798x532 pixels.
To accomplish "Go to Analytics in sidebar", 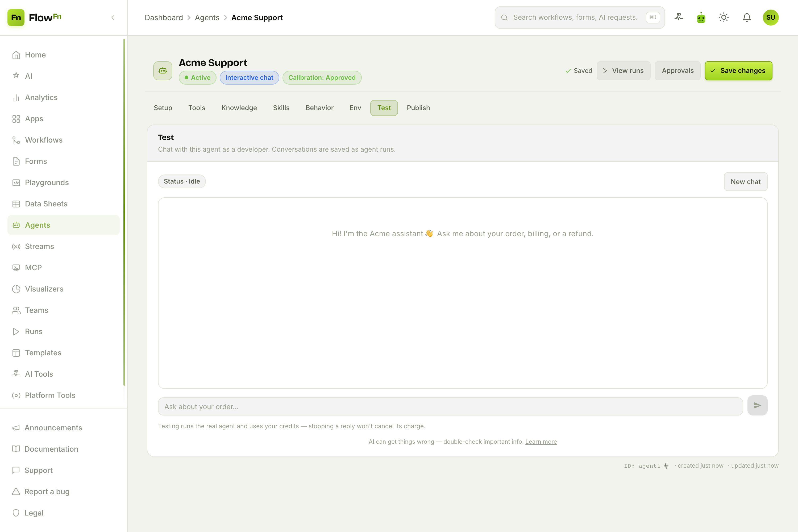I will 64,97.
